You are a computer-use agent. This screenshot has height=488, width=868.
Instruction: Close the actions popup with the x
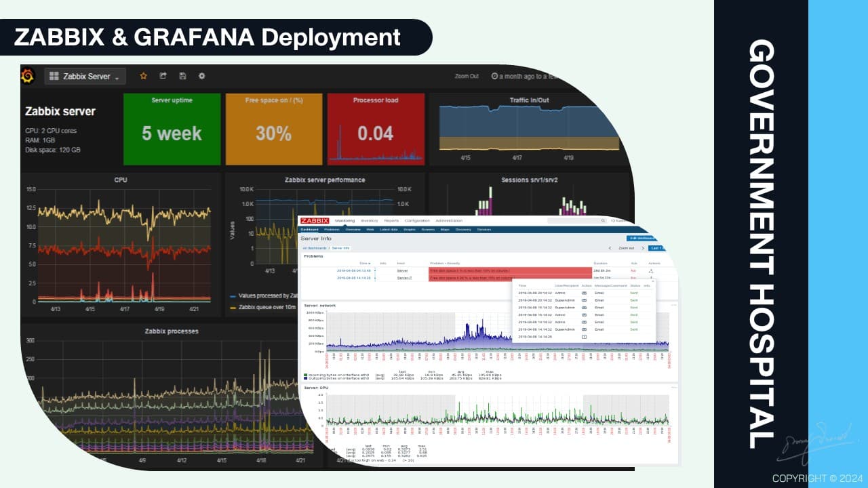click(x=652, y=281)
